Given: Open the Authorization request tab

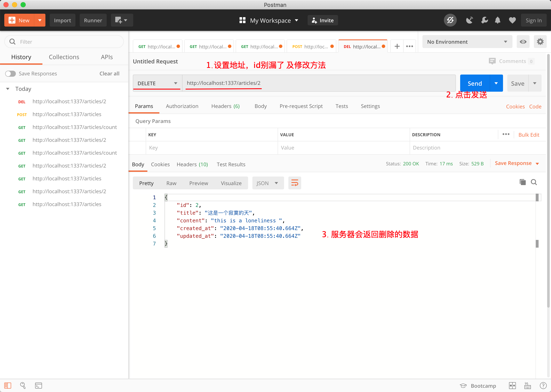Looking at the screenshot, I should click(182, 106).
